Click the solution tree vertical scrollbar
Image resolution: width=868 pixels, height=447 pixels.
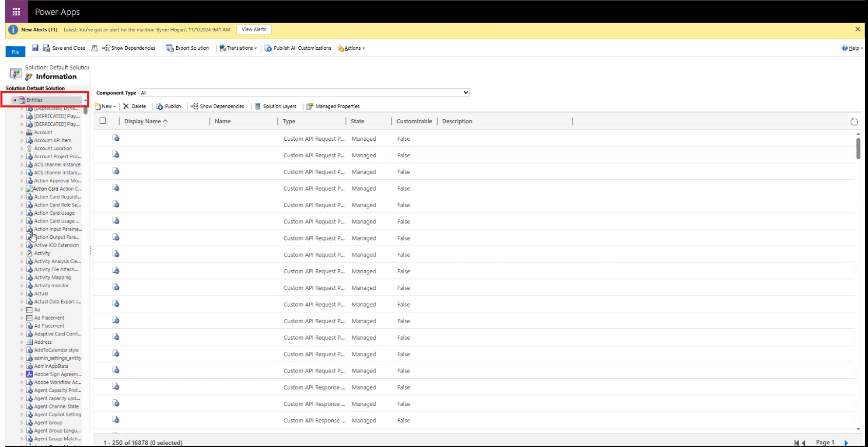pos(85,109)
